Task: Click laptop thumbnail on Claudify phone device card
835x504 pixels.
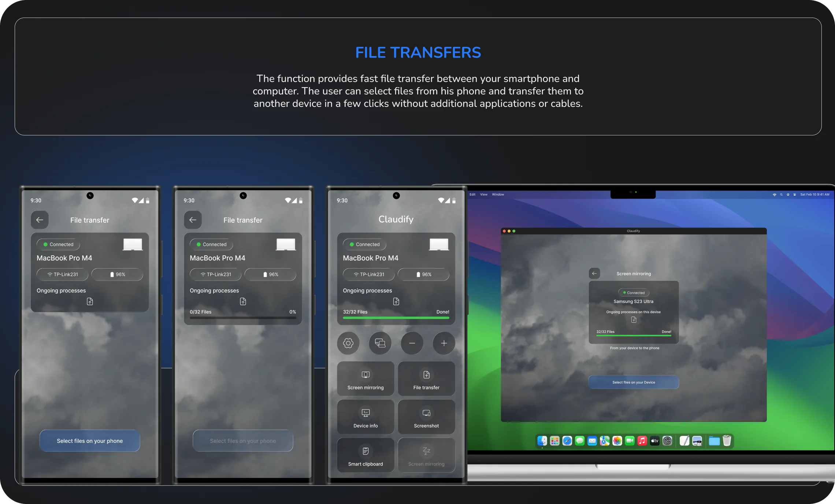Action: tap(439, 244)
